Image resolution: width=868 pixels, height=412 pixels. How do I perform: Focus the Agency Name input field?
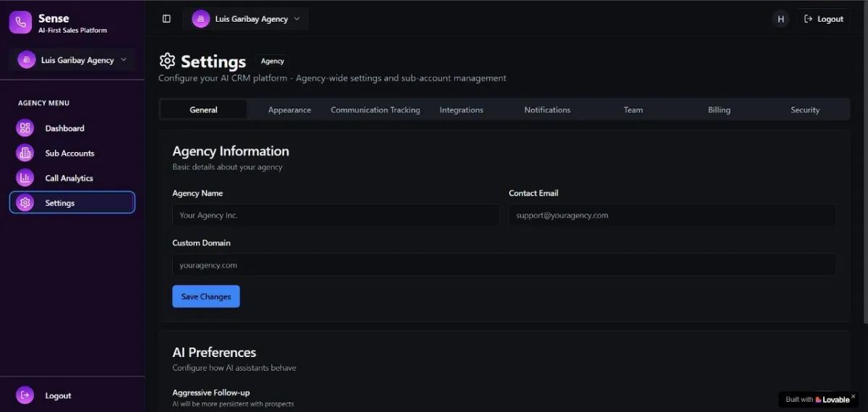336,216
